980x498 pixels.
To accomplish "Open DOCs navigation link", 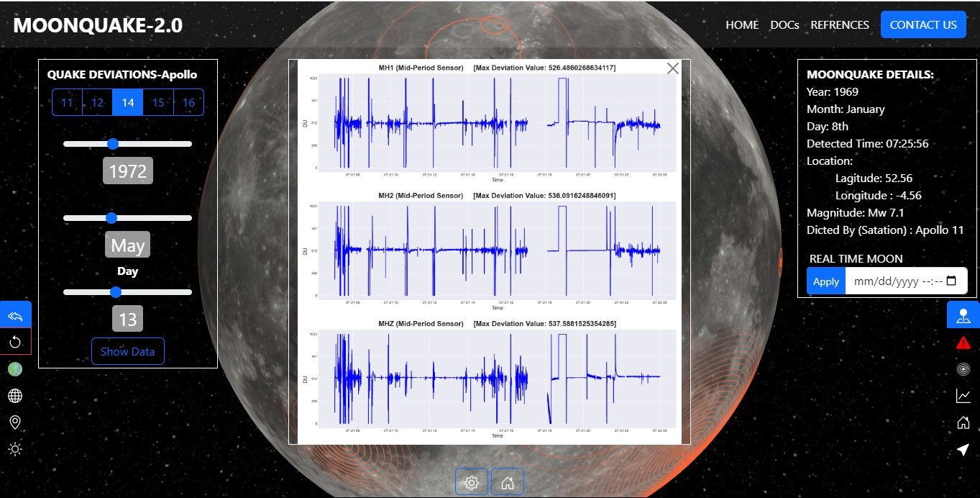I will [x=784, y=24].
